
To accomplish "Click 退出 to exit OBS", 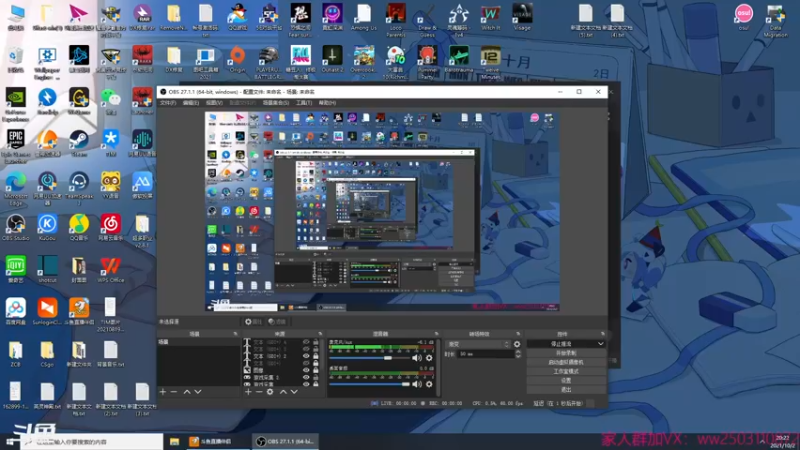I will click(566, 390).
